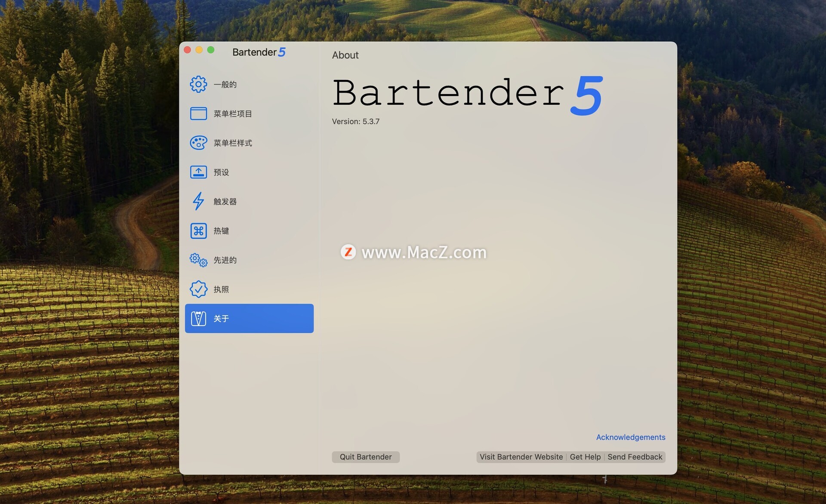Viewport: 826px width, 504px height.
Task: Click the About heading text
Action: tap(345, 55)
